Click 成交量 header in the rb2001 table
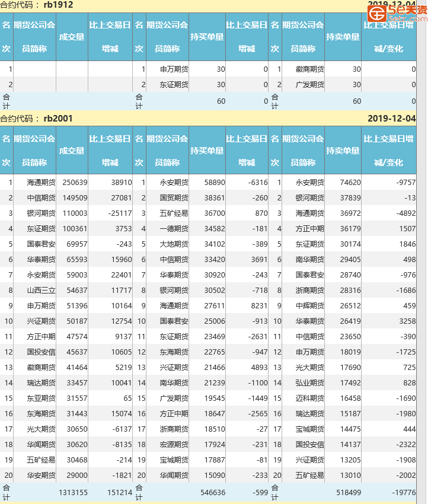The width and height of the screenshot is (431, 504). (x=72, y=151)
